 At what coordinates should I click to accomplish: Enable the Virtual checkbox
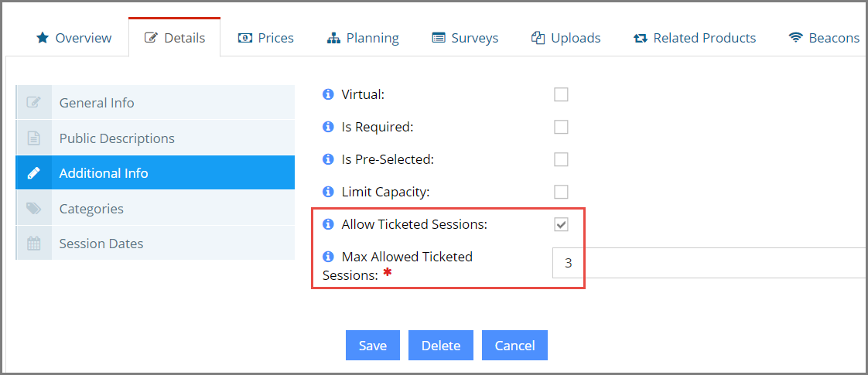coord(562,94)
